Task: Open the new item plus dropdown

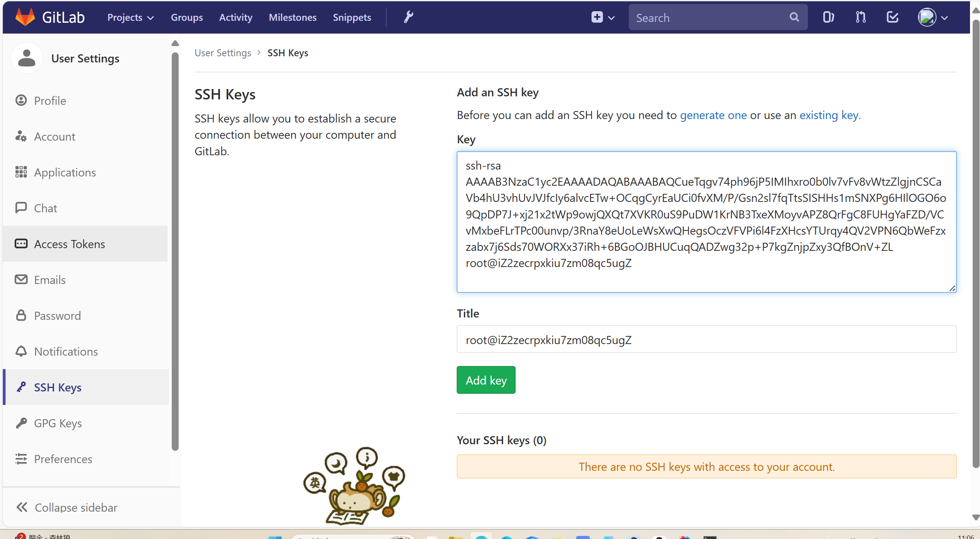Action: pos(603,17)
